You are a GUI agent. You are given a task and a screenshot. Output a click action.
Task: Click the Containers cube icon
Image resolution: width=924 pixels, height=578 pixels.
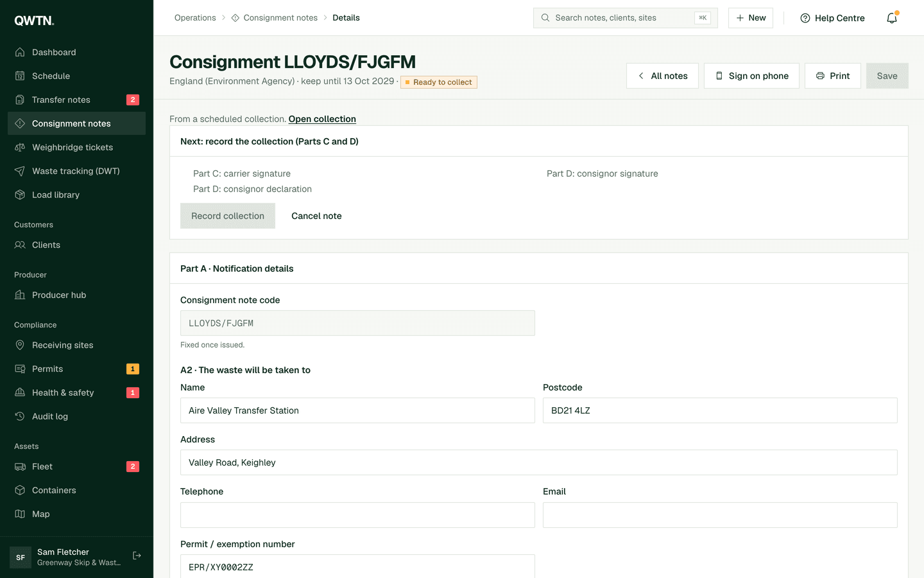(x=20, y=490)
